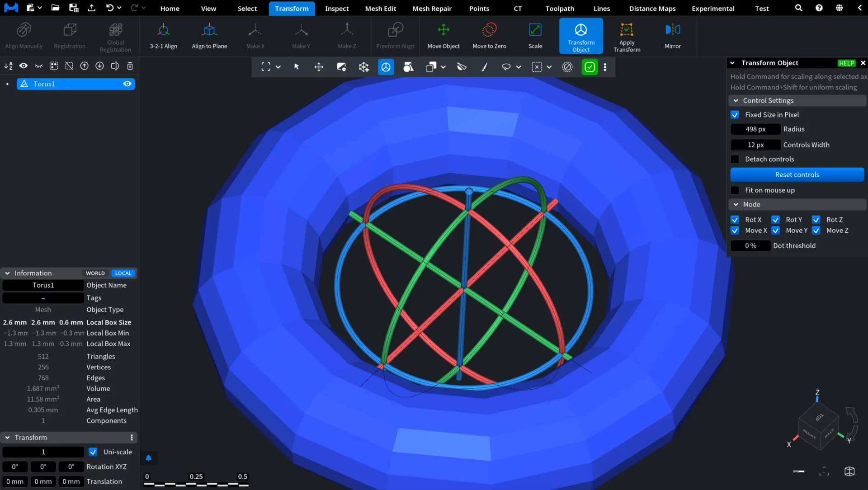
Task: Collapse the Control Settings section
Action: click(736, 100)
